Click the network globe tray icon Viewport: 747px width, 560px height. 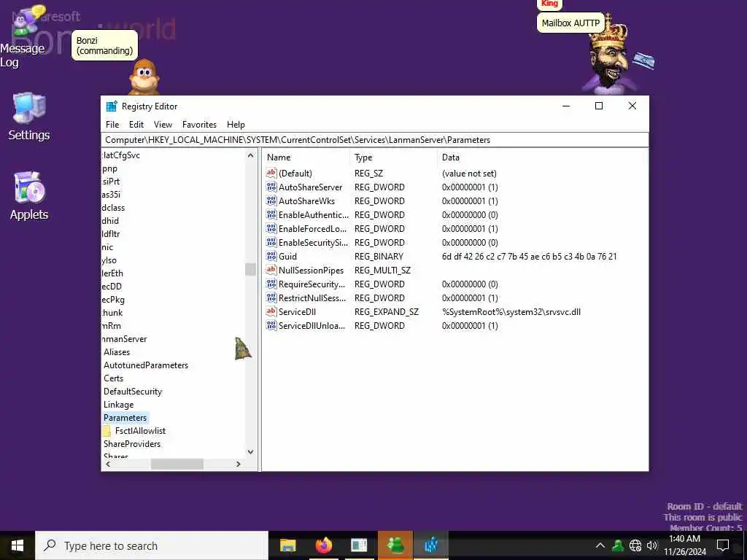(x=635, y=545)
